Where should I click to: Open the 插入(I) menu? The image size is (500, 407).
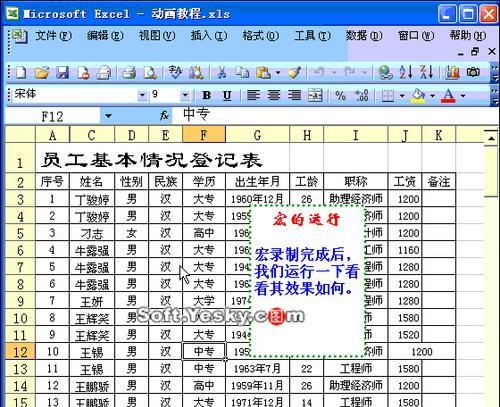tap(209, 35)
